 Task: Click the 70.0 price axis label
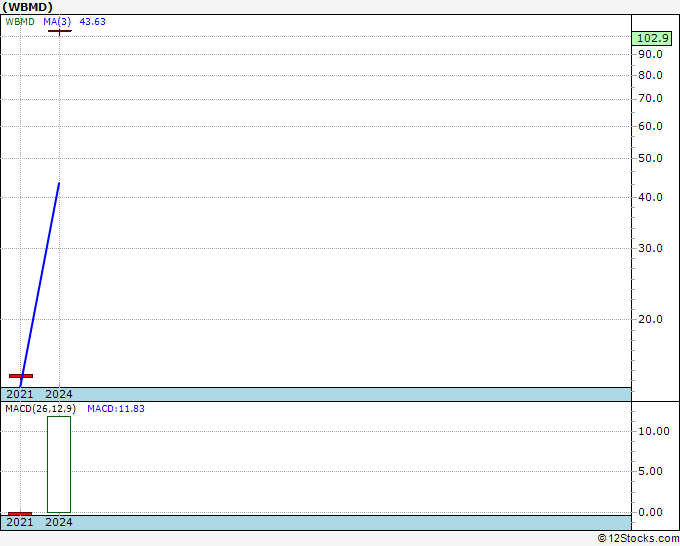coord(651,99)
